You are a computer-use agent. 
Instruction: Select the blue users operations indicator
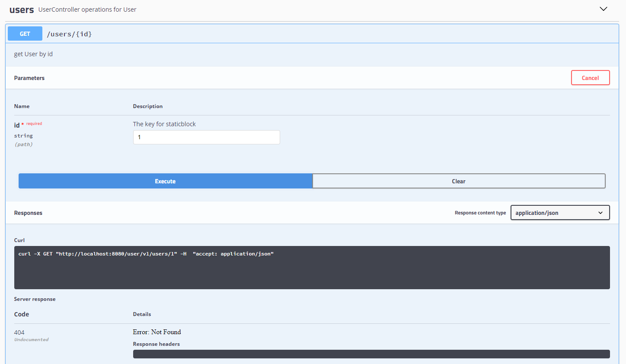pyautogui.click(x=22, y=9)
